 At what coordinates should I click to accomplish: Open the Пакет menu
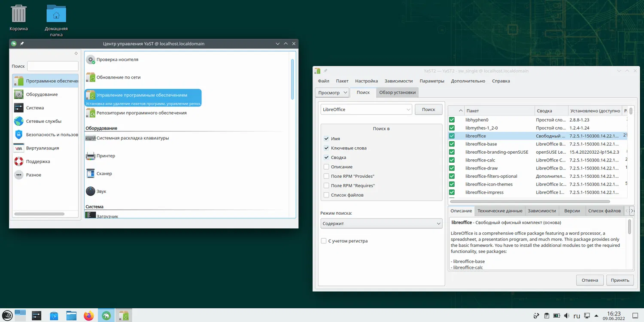[342, 81]
